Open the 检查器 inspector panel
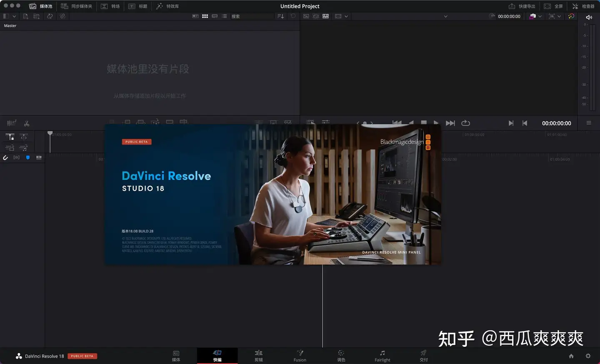 click(x=583, y=6)
